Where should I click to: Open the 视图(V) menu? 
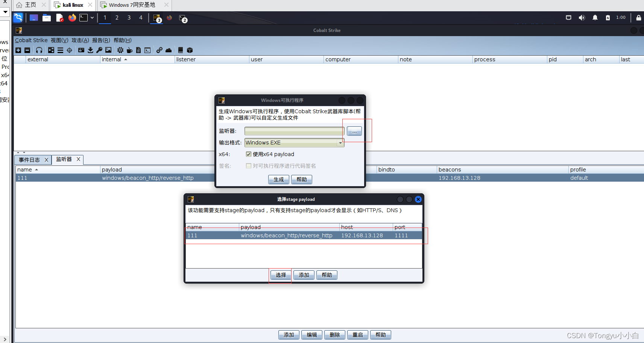pyautogui.click(x=59, y=40)
